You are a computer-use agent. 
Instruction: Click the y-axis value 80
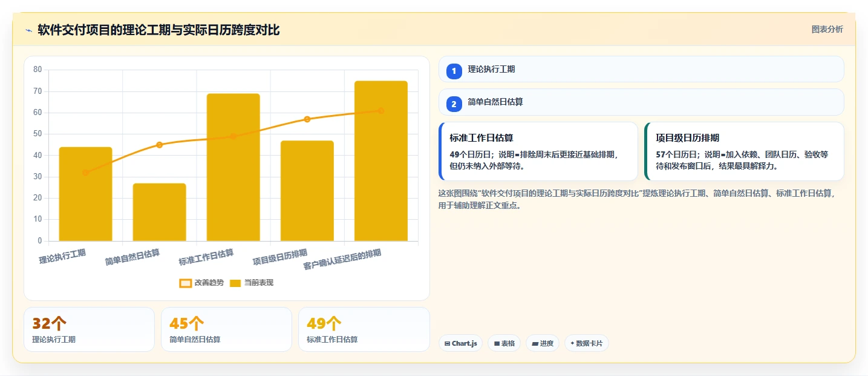pos(38,70)
